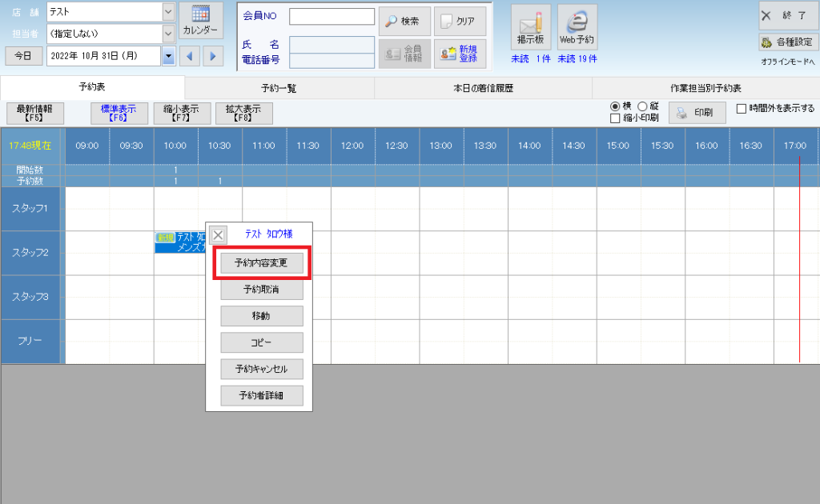820x504 pixels.
Task: Click the 検索 magnifier search button
Action: [404, 21]
